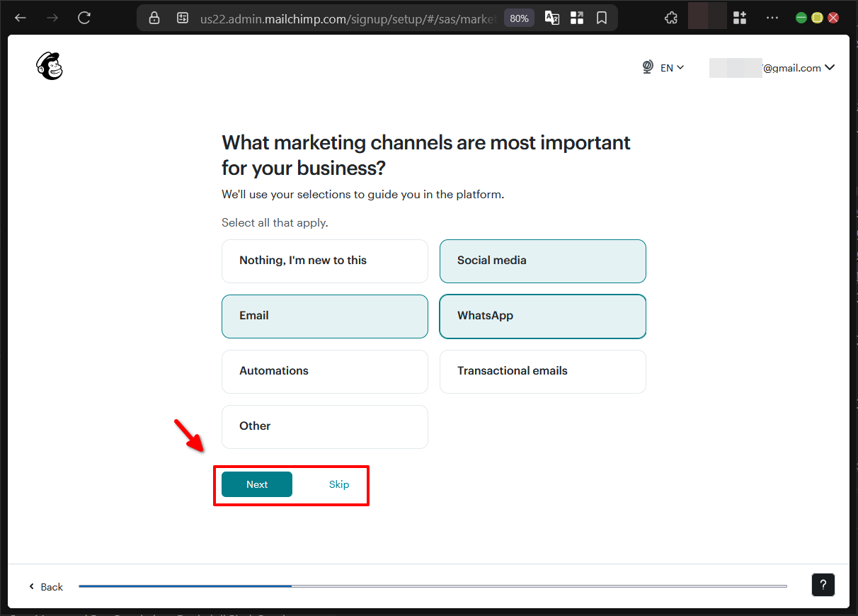Viewport: 858px width, 616px height.
Task: Deselect the Email channel option
Action: click(x=324, y=316)
